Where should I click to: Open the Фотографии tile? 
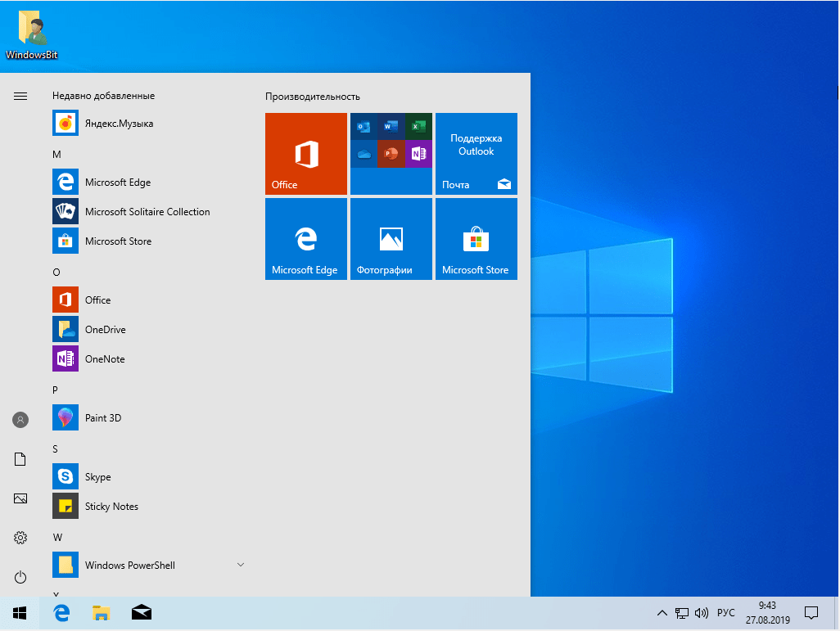click(x=391, y=238)
